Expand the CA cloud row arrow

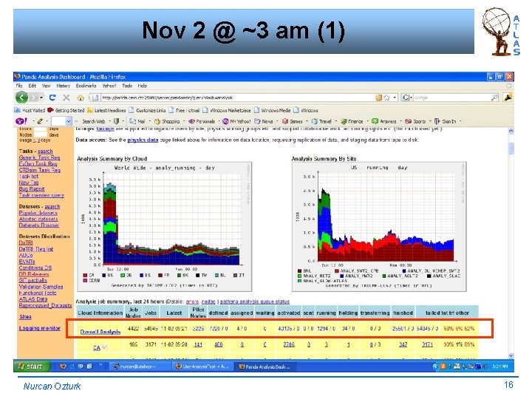[104, 347]
